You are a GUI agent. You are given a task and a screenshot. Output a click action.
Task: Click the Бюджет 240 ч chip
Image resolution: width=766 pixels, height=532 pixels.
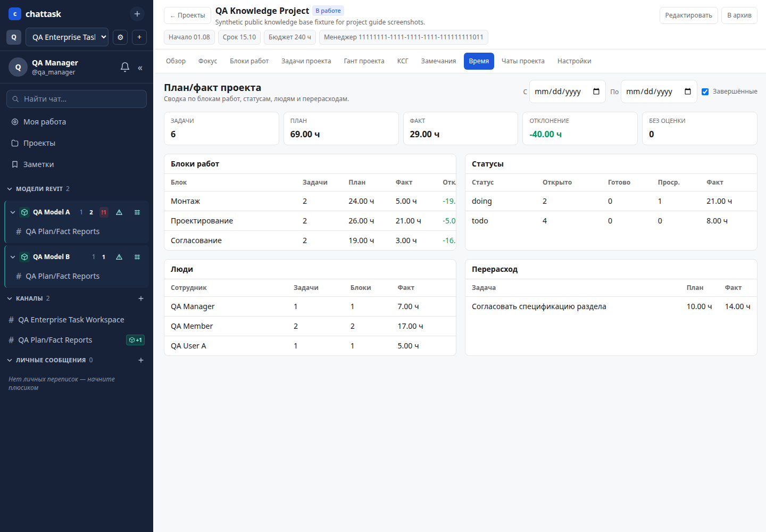pos(290,37)
